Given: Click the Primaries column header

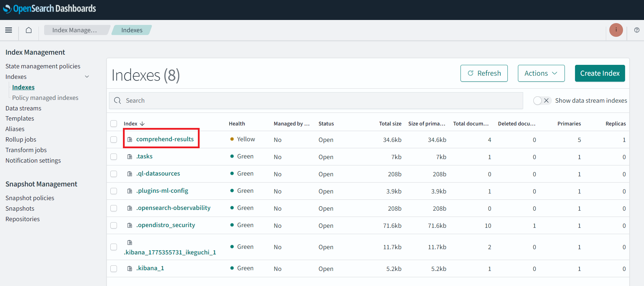Looking at the screenshot, I should [x=569, y=124].
